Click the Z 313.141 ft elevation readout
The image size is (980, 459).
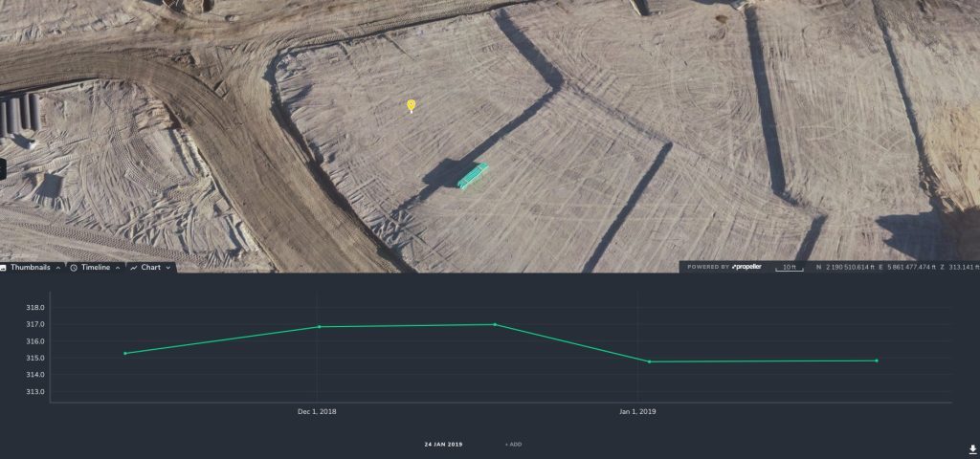point(961,268)
